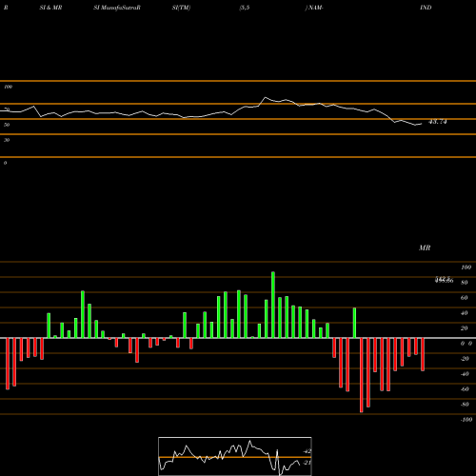
Task: Click the 21 label in mini chart
Action: [307, 463]
